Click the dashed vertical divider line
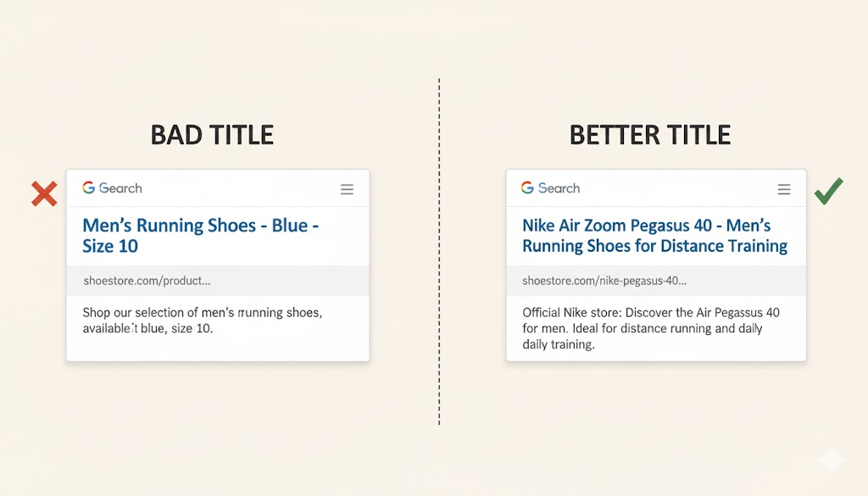This screenshot has height=496, width=868. pos(439,254)
